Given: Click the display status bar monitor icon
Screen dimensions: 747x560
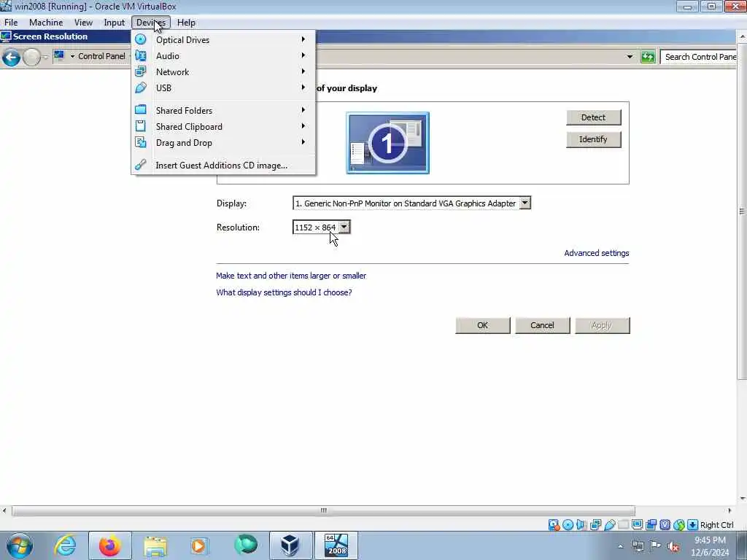Looking at the screenshot, I should 637,525.
